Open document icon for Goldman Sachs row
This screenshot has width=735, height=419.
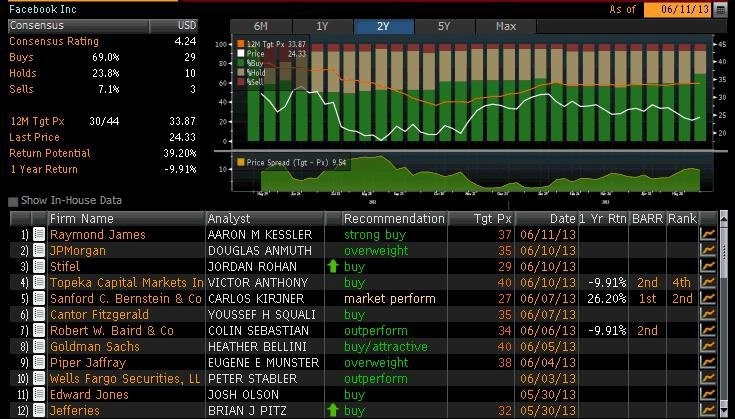[39, 346]
